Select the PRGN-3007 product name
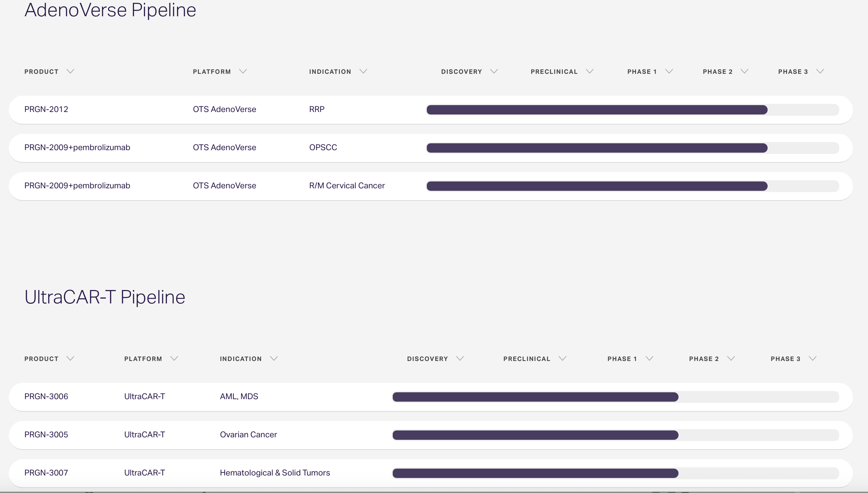Image resolution: width=868 pixels, height=493 pixels. point(46,473)
